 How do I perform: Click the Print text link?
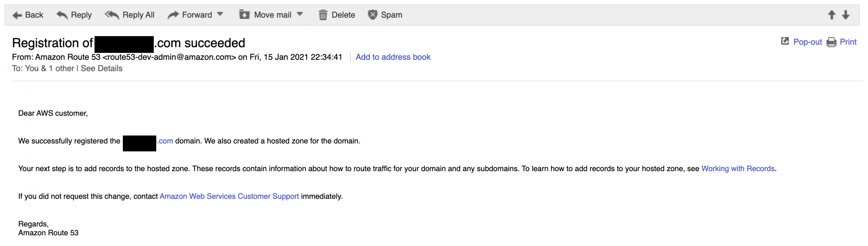click(848, 42)
